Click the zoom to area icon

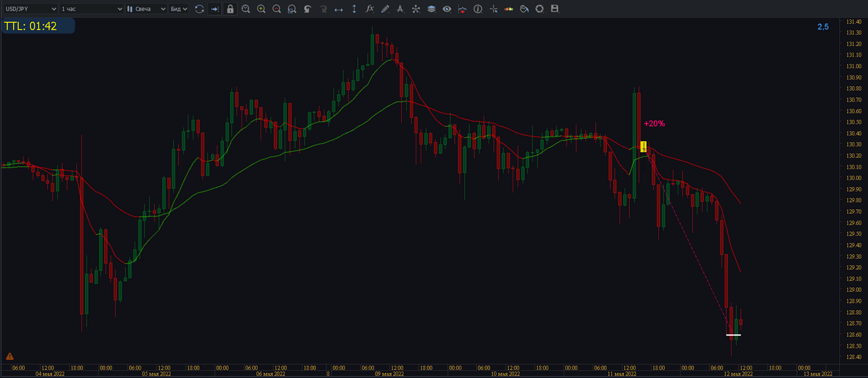tap(292, 9)
